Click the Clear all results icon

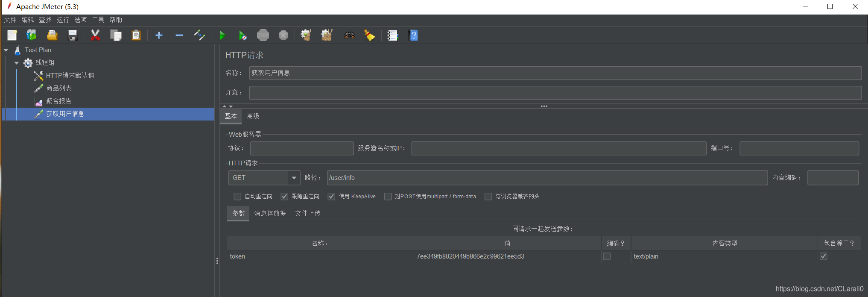(x=327, y=35)
